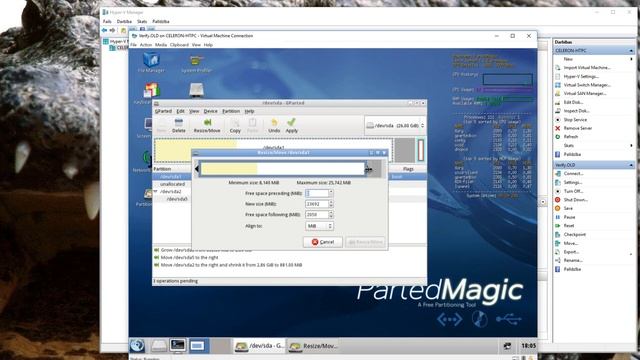Click the back arrow in Hyper-V Manager toolbar

click(104, 30)
